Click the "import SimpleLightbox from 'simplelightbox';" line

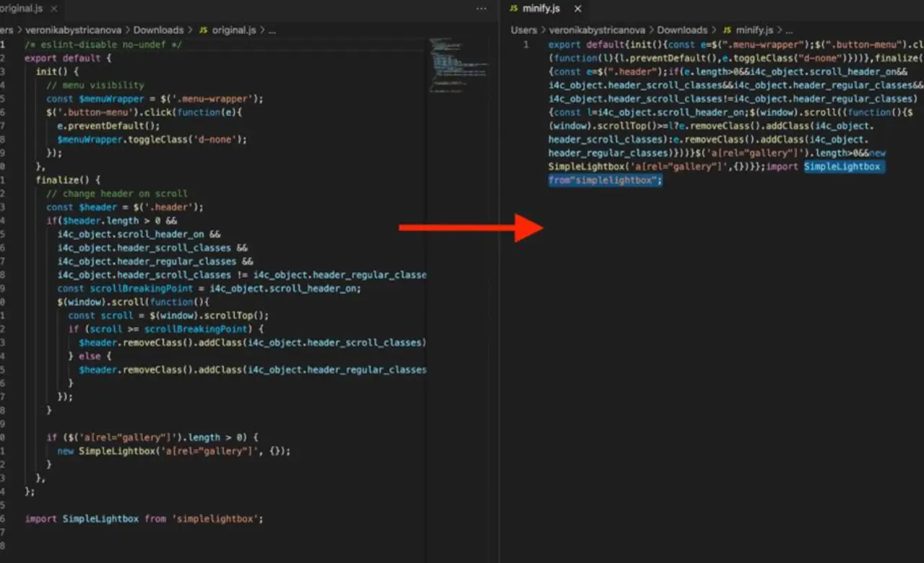pos(144,519)
